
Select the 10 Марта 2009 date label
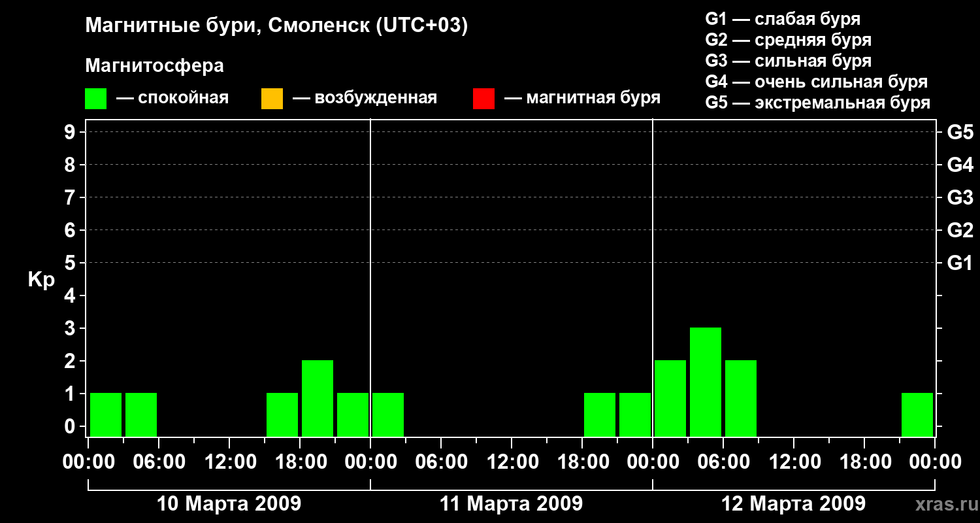pyautogui.click(x=229, y=504)
